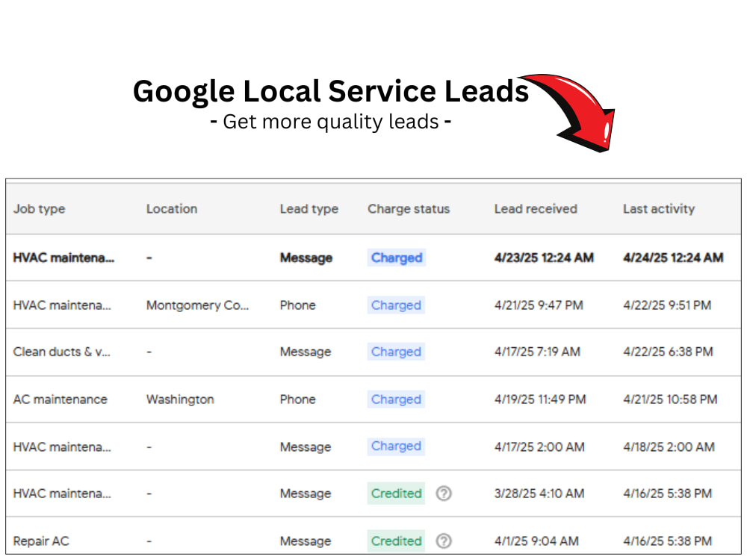Select lead received 4/17/25 2:00 AM
The width and height of the screenshot is (747, 560).
[x=539, y=447]
